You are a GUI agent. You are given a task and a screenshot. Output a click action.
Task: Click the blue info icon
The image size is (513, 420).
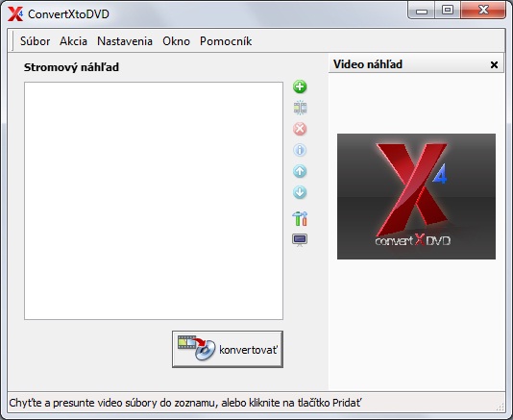300,150
